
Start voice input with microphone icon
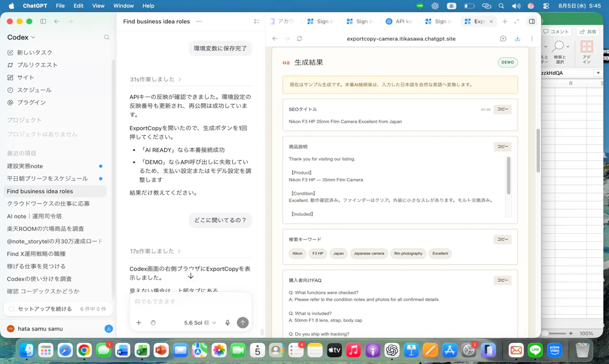point(227,323)
